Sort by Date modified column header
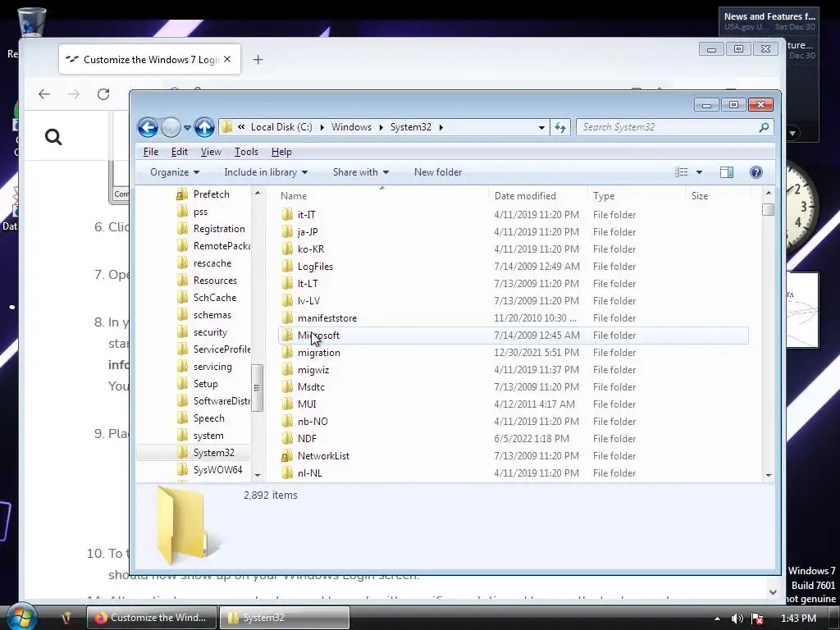Image resolution: width=840 pixels, height=630 pixels. coord(538,196)
